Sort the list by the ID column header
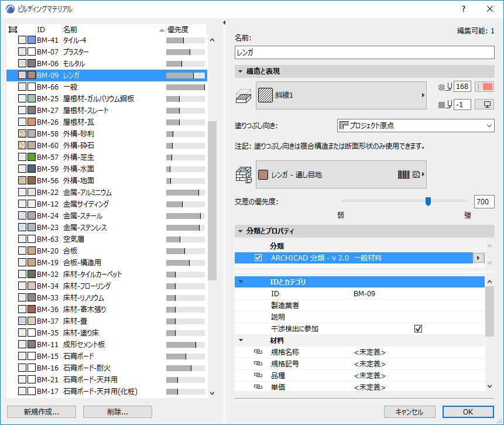The width and height of the screenshot is (504, 425). pyautogui.click(x=49, y=30)
